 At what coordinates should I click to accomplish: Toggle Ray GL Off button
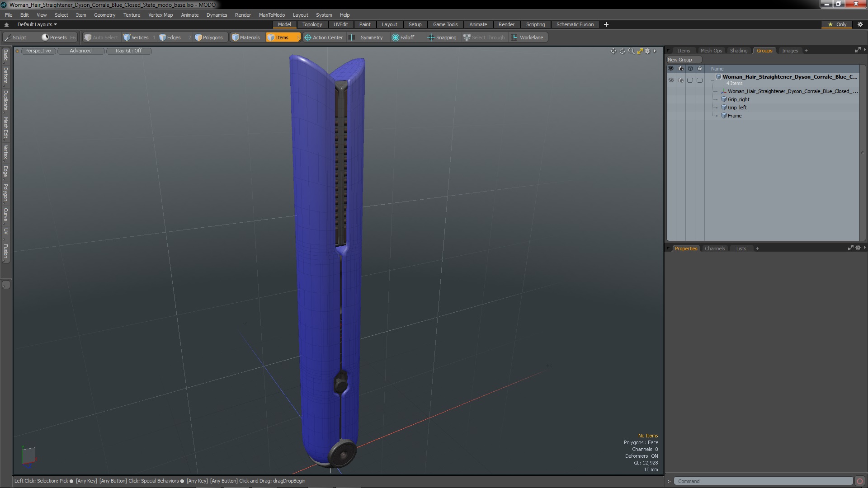coord(128,51)
